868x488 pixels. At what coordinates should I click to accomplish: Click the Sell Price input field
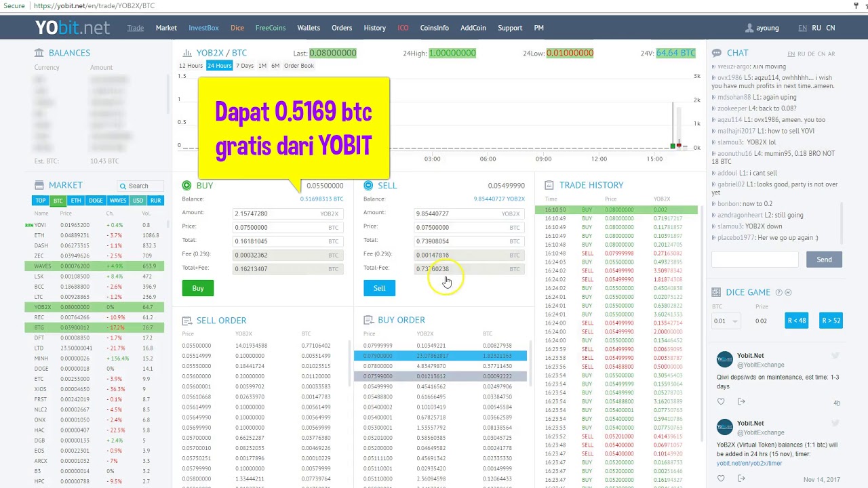click(469, 228)
